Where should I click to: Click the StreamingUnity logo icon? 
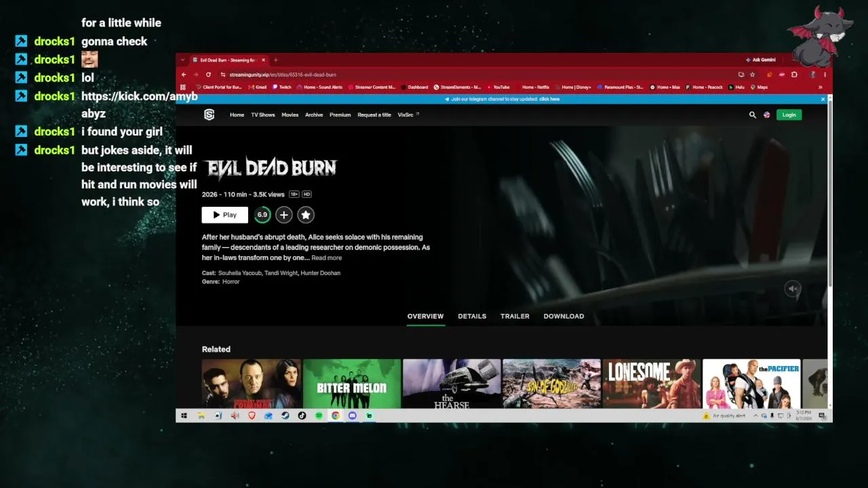pyautogui.click(x=209, y=115)
